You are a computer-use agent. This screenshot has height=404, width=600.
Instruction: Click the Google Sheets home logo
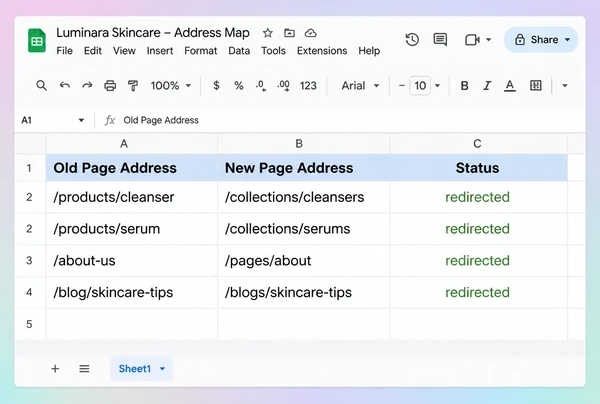coord(37,40)
